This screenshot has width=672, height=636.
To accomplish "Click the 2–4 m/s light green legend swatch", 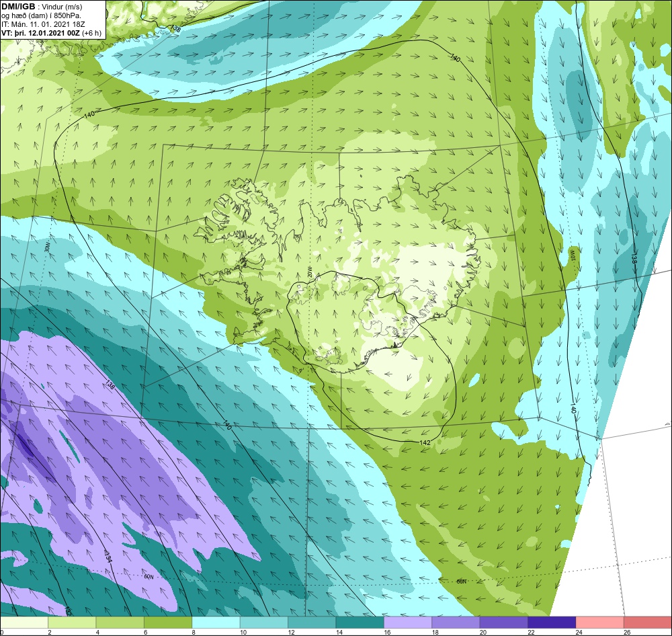I will point(72,623).
